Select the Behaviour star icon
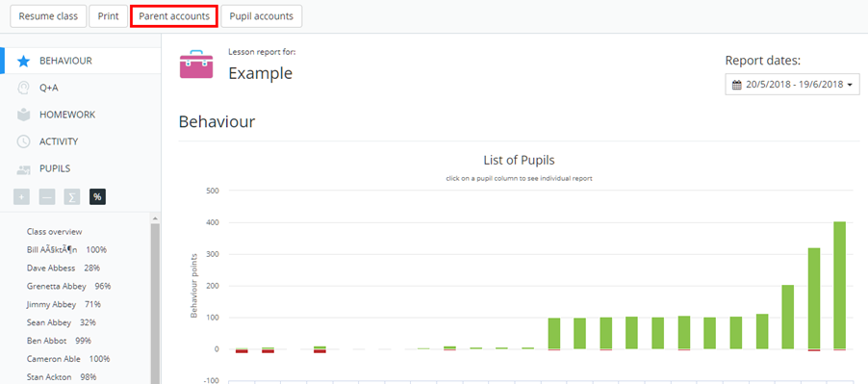Image resolution: width=868 pixels, height=384 pixels. click(23, 61)
